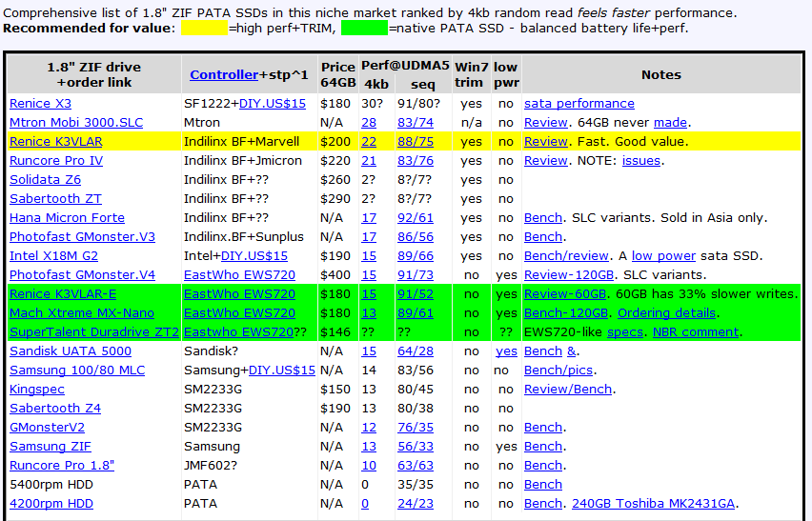The width and height of the screenshot is (812, 521).
Task: Click seq score 24/23 for 4200rpm HDD
Action: click(416, 504)
